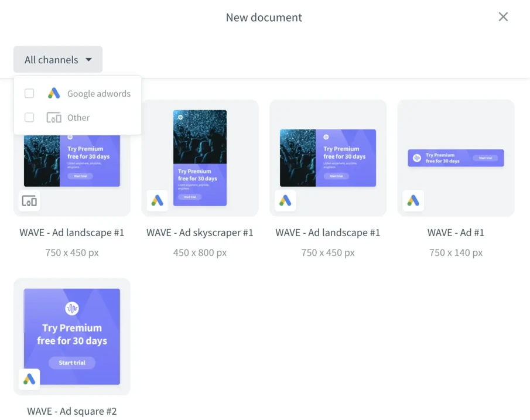This screenshot has height=420, width=530.
Task: Click the WAVE - Ad skyscraper #1 title text
Action: pyautogui.click(x=200, y=233)
